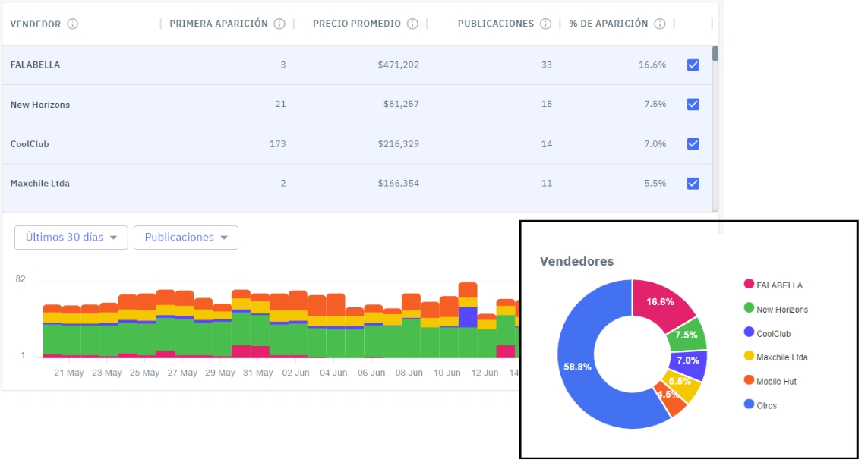Sort by the PUBLICACIONES column header
868x469 pixels.
point(495,24)
